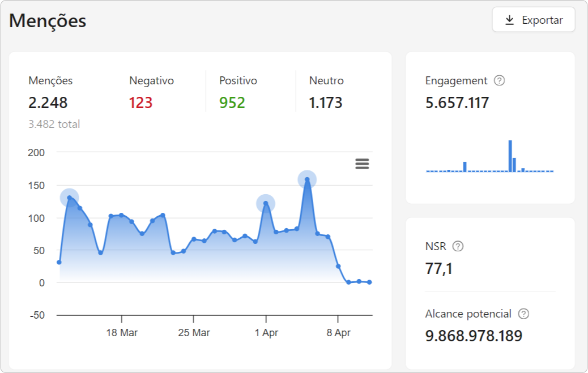Click the tallest bar in Engagement sparkline
Image resolution: width=588 pixels, height=373 pixels.
tap(510, 156)
